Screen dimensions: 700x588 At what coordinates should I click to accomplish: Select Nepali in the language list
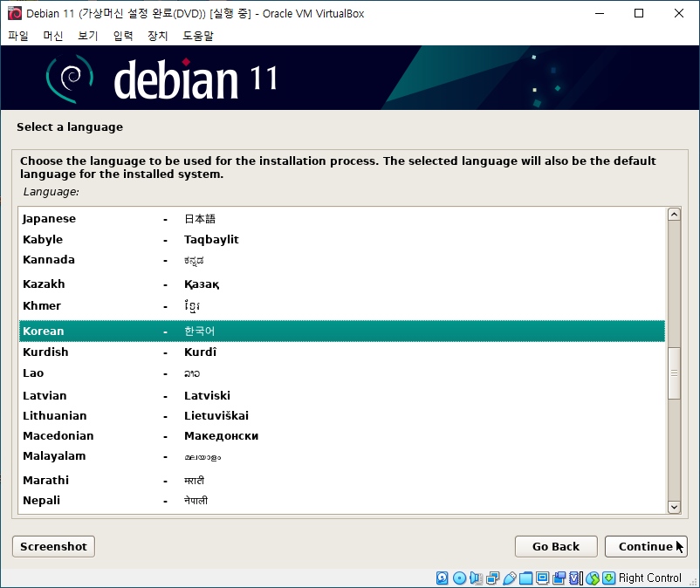(342, 501)
